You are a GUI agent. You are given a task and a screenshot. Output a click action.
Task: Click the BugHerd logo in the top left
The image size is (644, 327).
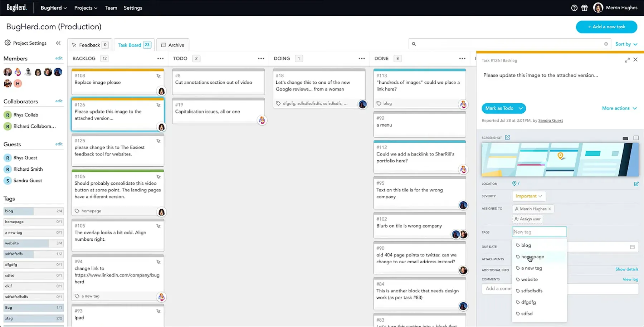pos(16,7)
